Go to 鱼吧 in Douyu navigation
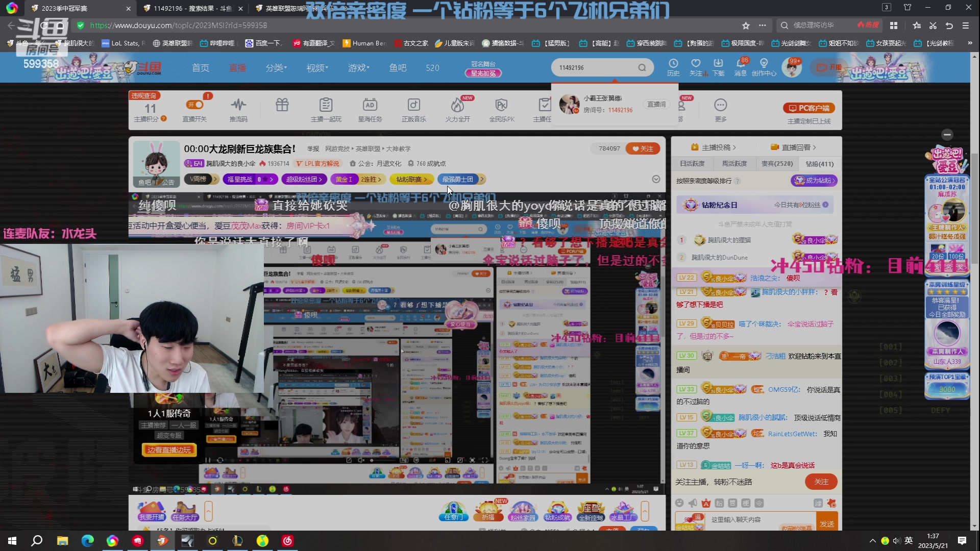The height and width of the screenshot is (551, 980). click(398, 68)
